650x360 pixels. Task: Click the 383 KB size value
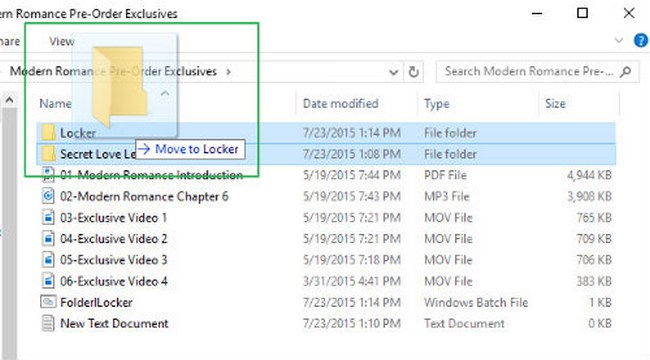pyautogui.click(x=594, y=281)
